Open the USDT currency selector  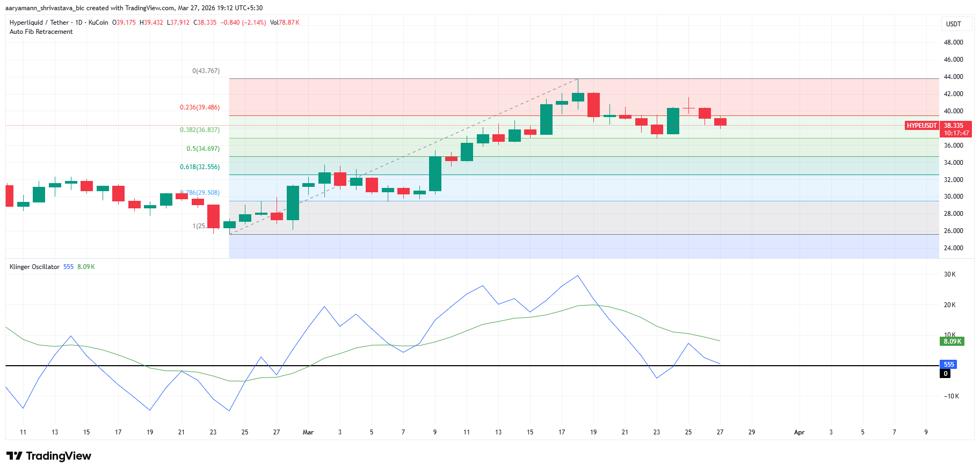coord(953,24)
